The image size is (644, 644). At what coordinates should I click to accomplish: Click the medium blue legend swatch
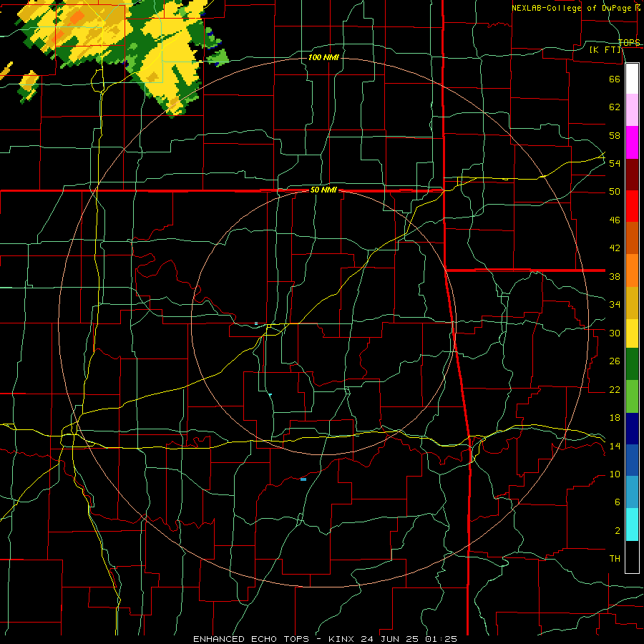(x=632, y=460)
